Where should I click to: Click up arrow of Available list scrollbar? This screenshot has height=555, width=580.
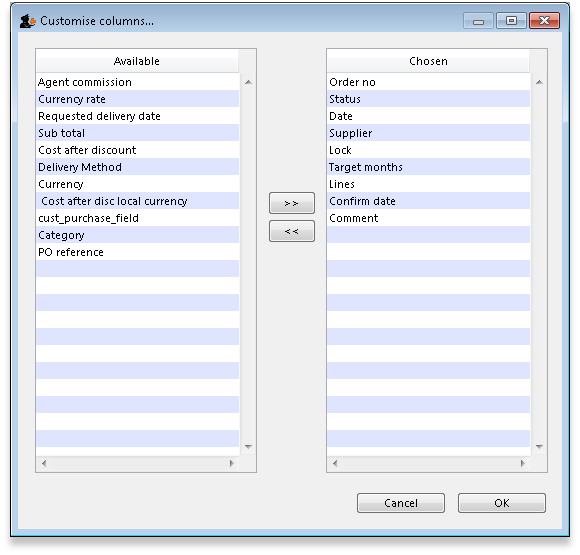[x=248, y=82]
